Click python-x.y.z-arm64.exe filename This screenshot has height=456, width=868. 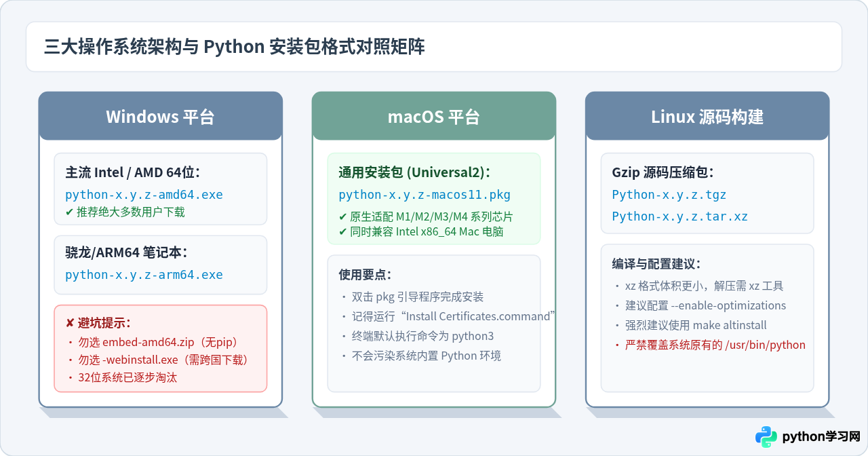[144, 275]
